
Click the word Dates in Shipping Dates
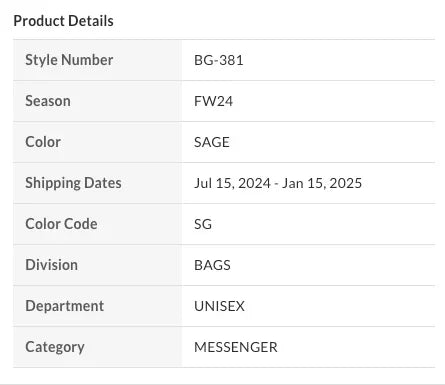tap(103, 183)
